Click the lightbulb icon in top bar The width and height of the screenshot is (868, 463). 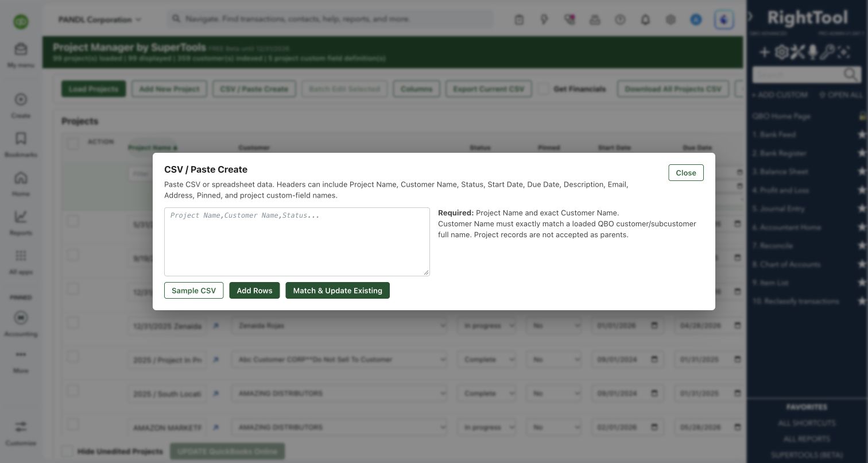tap(544, 20)
